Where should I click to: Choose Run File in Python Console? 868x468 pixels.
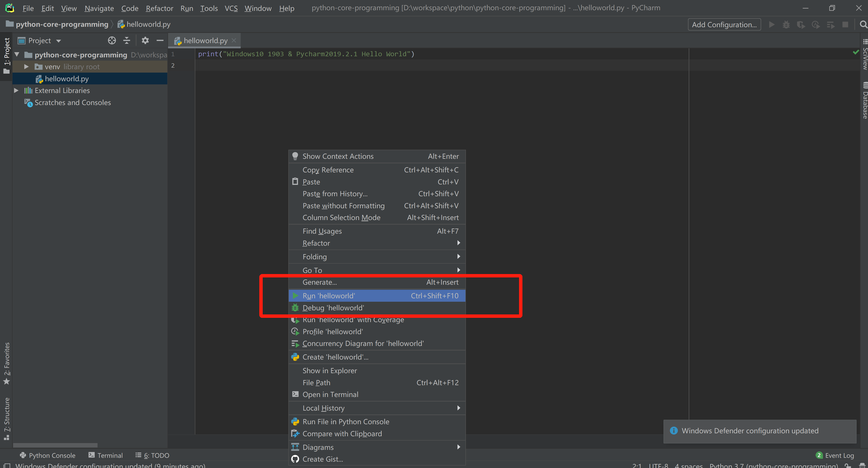pos(377,421)
